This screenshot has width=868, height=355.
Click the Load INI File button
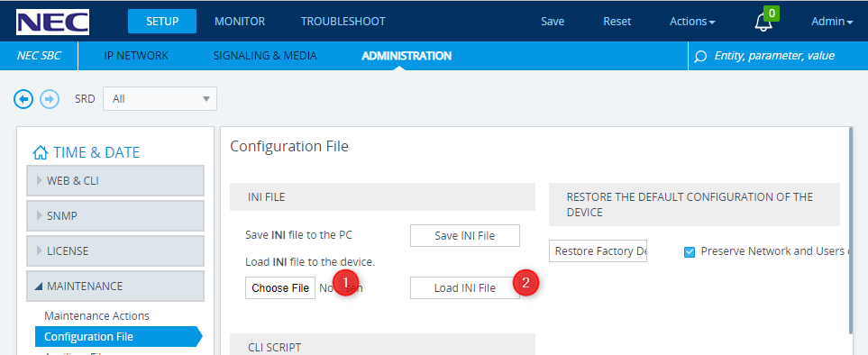[465, 288]
